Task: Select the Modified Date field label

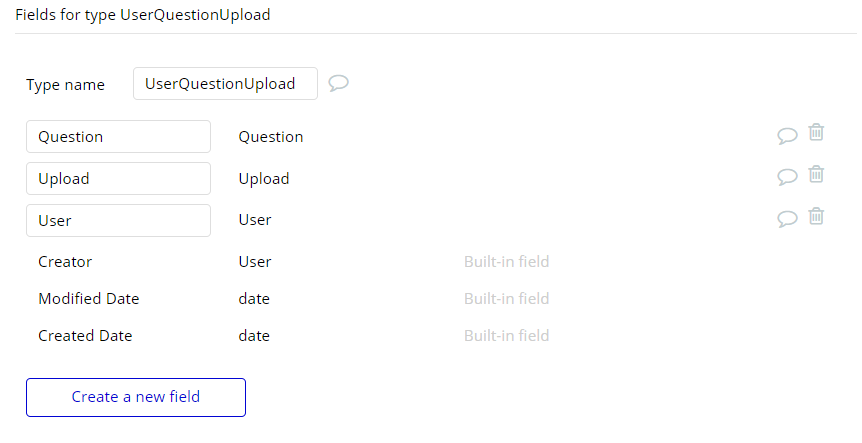Action: pos(89,299)
